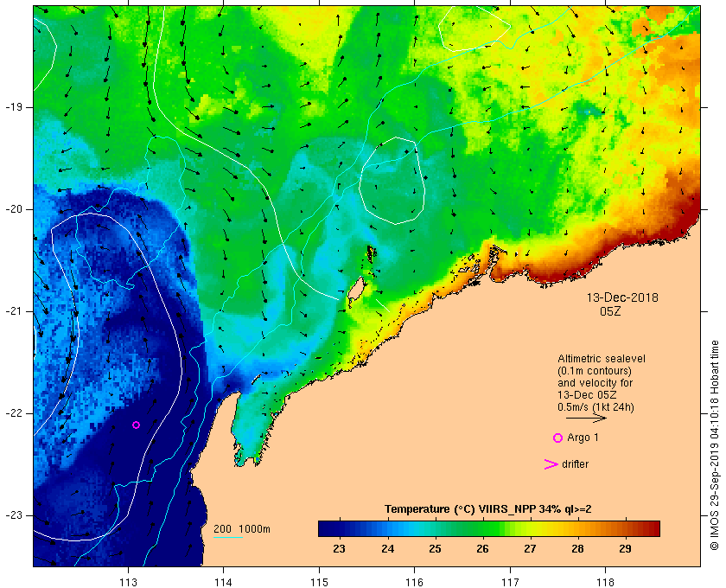Click the 29 tick label on color bar
This screenshot has height=588, width=726.
625,549
